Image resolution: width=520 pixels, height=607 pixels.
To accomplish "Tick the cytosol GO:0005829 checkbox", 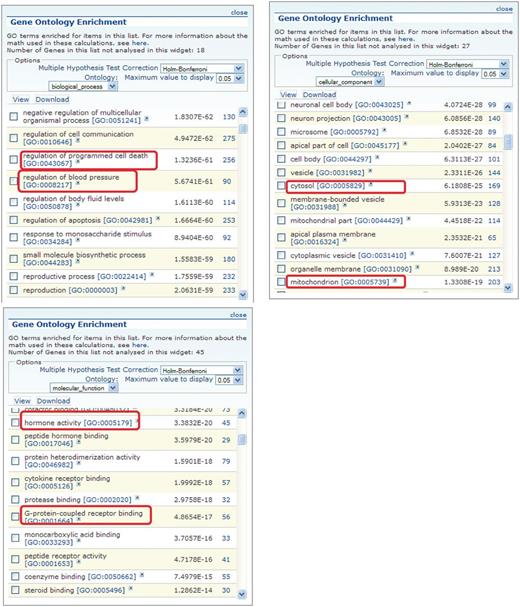I will 281,186.
